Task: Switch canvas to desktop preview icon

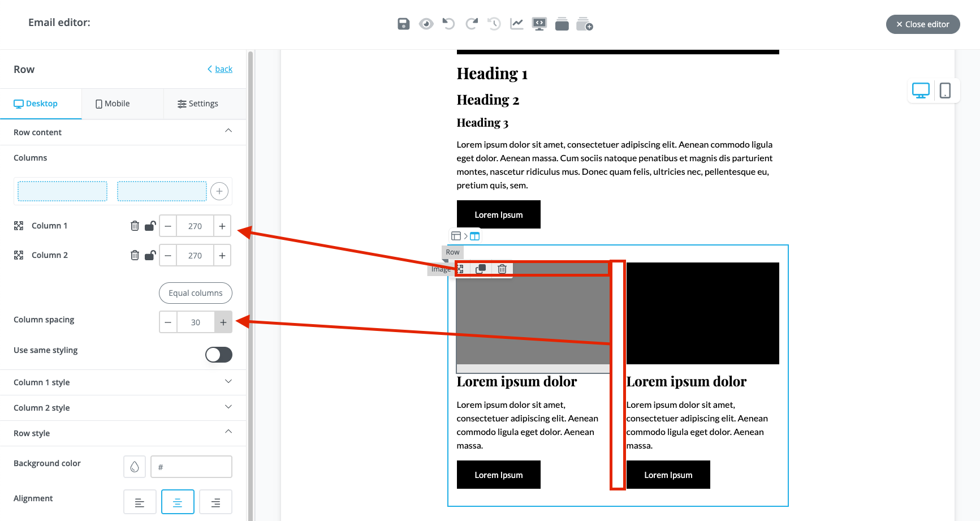Action: pyautogui.click(x=921, y=91)
